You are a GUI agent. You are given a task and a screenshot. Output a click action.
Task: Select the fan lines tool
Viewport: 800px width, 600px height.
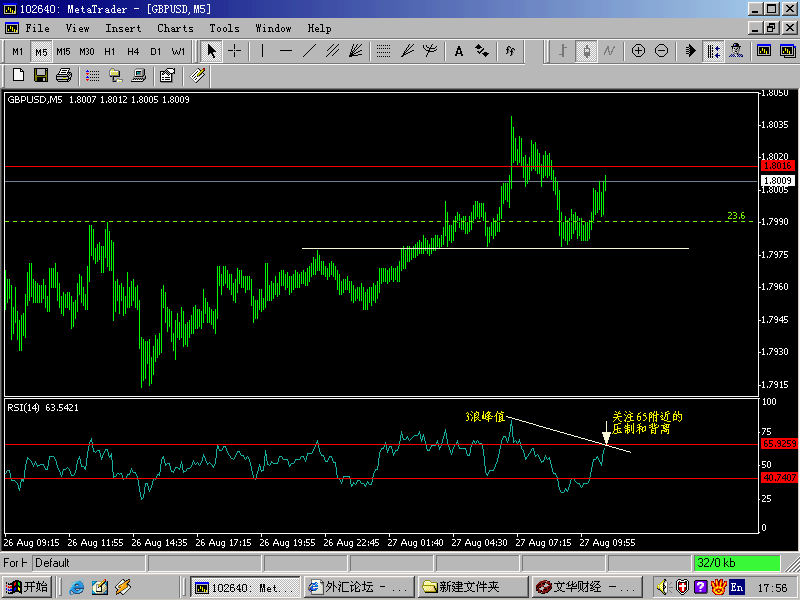356,51
